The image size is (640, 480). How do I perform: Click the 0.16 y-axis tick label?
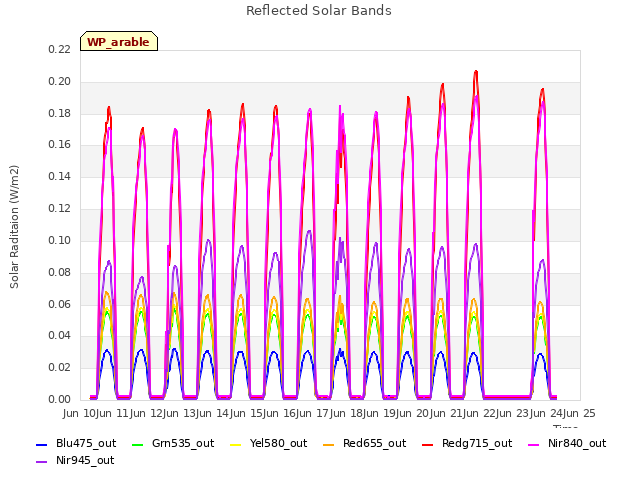[60, 145]
